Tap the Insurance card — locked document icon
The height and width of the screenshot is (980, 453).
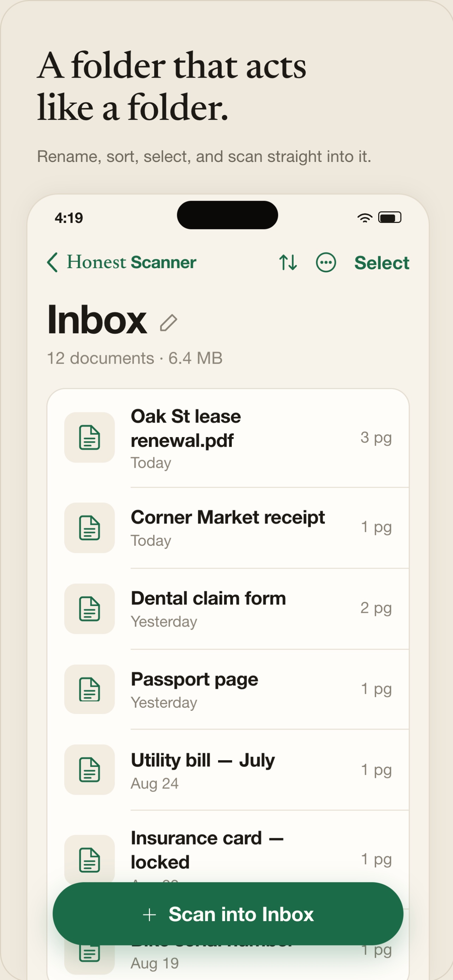point(89,860)
